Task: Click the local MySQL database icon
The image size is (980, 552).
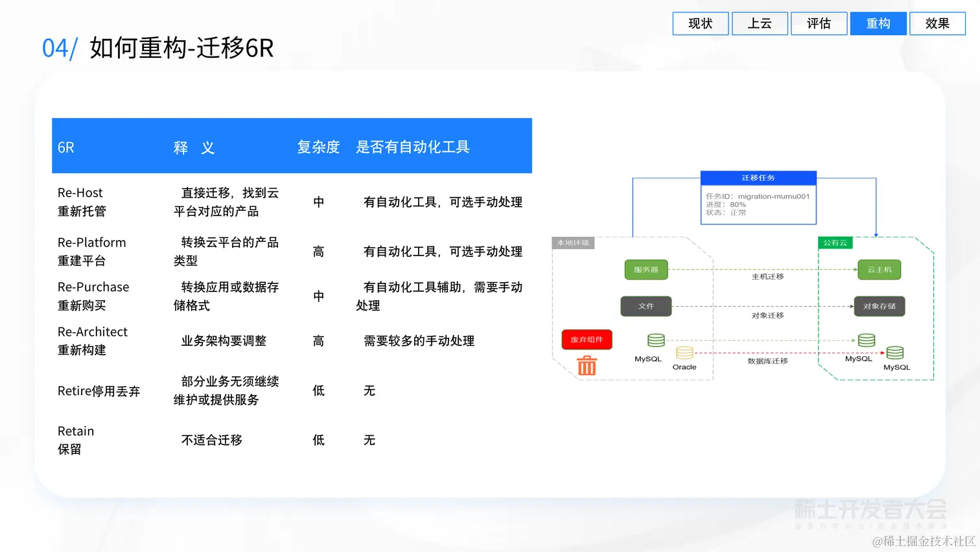Action: 656,340
